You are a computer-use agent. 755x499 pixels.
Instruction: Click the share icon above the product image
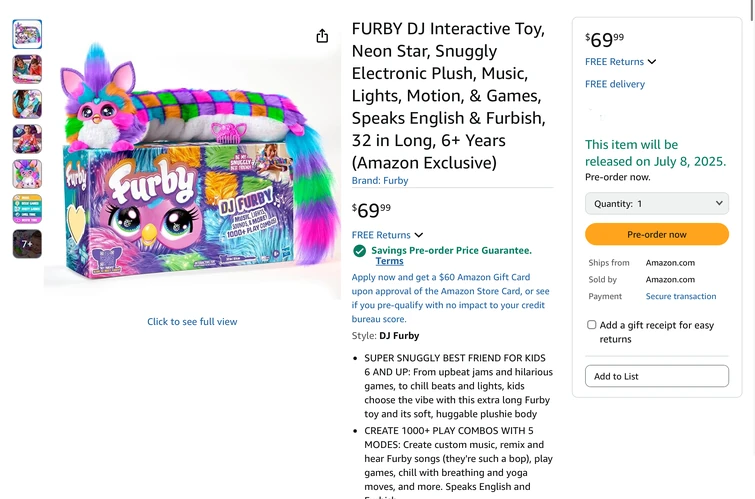pyautogui.click(x=322, y=36)
